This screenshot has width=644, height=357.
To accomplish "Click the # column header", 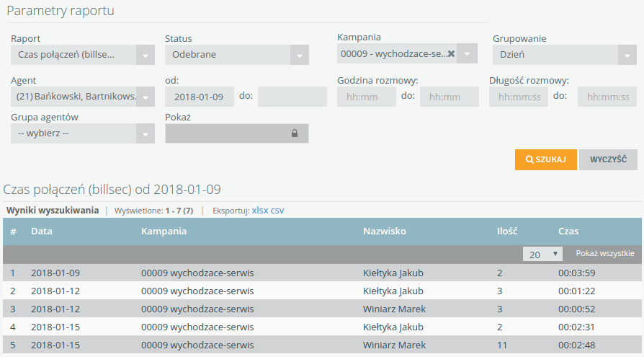I will [x=13, y=232].
